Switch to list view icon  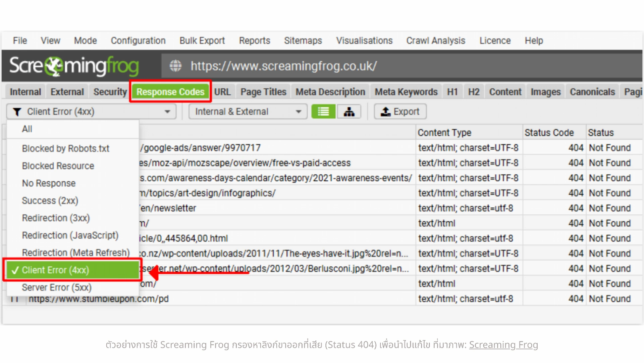click(x=323, y=111)
